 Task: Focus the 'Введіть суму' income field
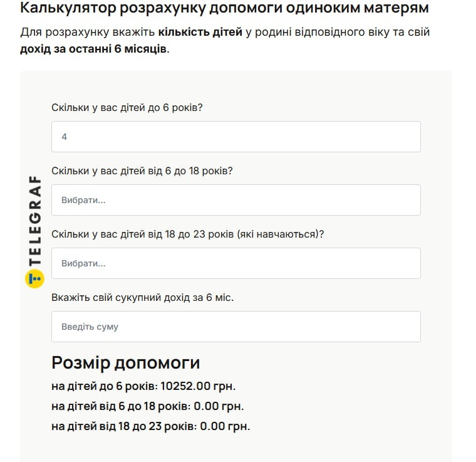[235, 327]
